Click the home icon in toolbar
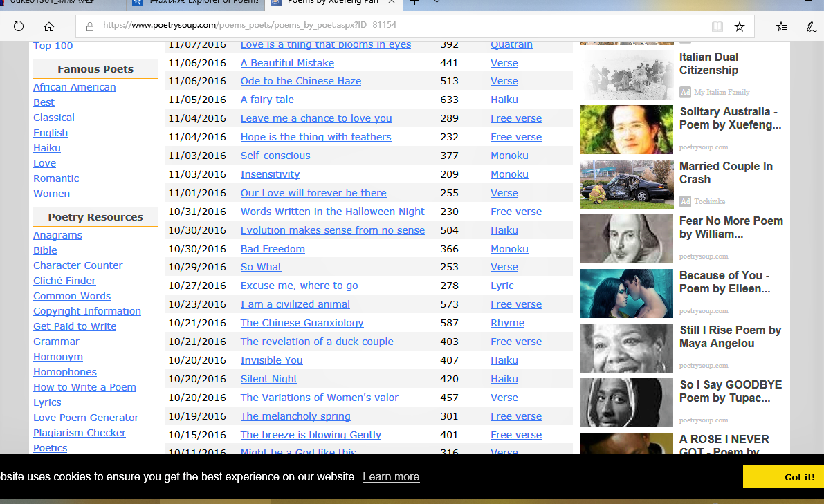The image size is (824, 504). click(x=49, y=27)
